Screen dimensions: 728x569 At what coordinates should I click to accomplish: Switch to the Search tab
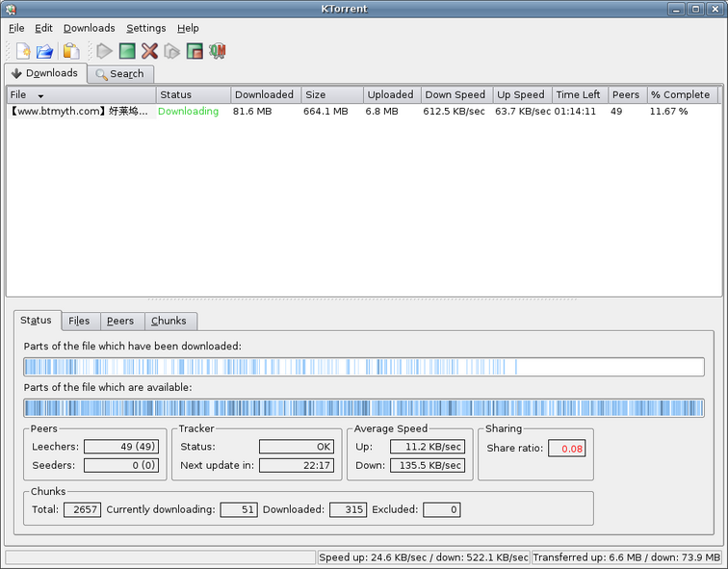click(x=120, y=74)
